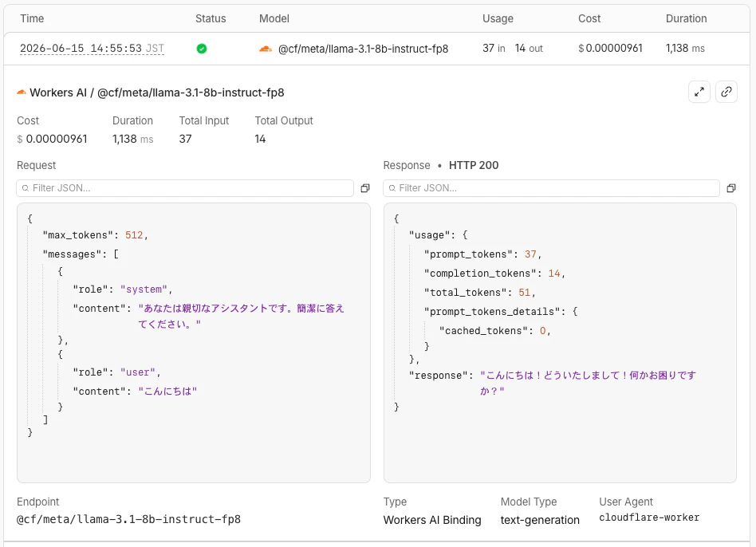Image resolution: width=756 pixels, height=547 pixels.
Task: Click the Endpoint value @cf/meta/llama-3.1-8b-instruct-fp8
Action: click(128, 519)
